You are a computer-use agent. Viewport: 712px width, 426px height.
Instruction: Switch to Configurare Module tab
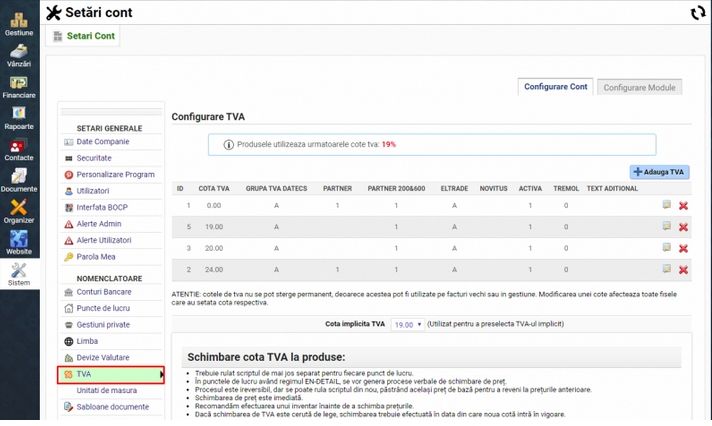[640, 87]
